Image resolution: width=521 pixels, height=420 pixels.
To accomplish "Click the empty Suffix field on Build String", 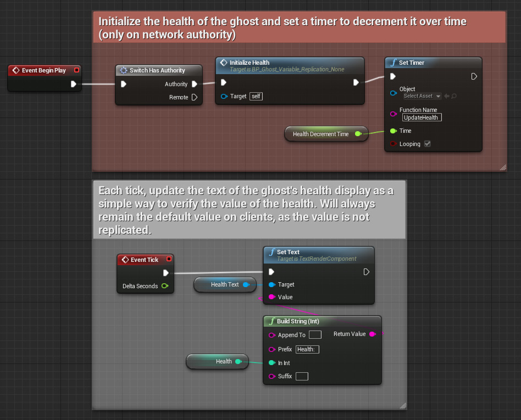I will click(x=301, y=376).
